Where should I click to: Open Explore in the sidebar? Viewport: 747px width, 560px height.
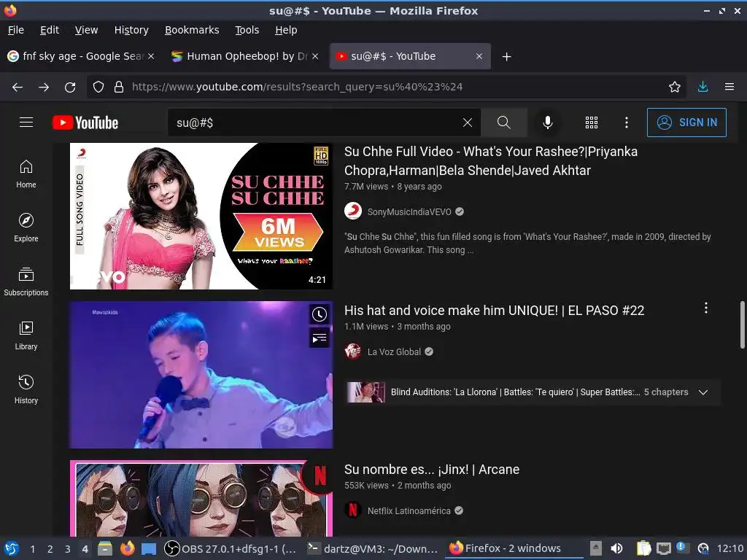26,227
